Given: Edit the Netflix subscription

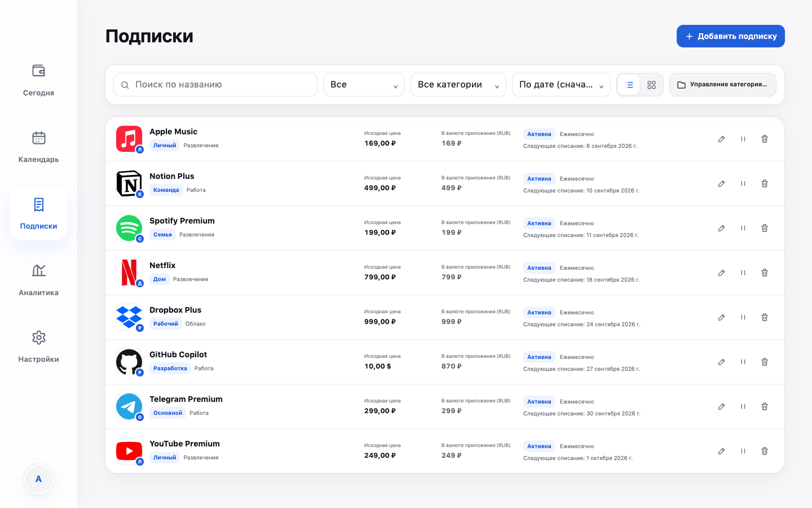Looking at the screenshot, I should (721, 273).
